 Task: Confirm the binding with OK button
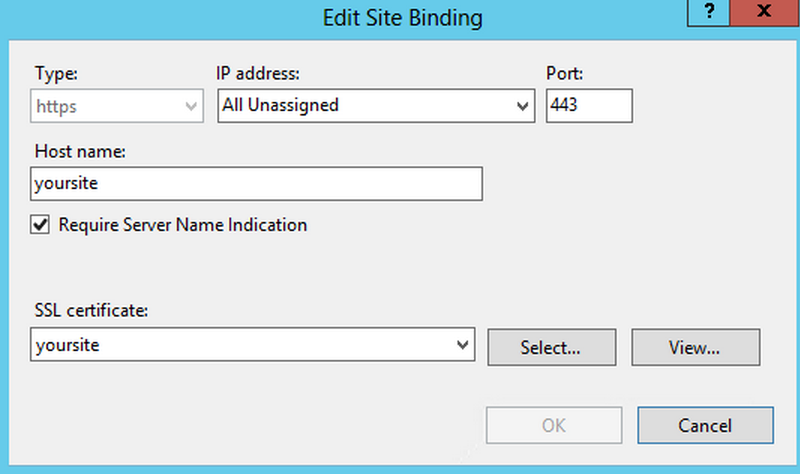pos(554,425)
